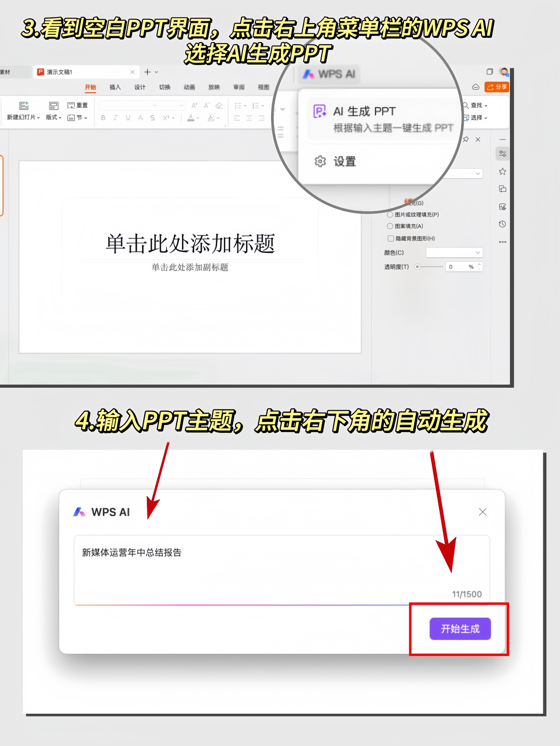
Task: Open the star favorites sidebar icon
Action: coord(502,171)
